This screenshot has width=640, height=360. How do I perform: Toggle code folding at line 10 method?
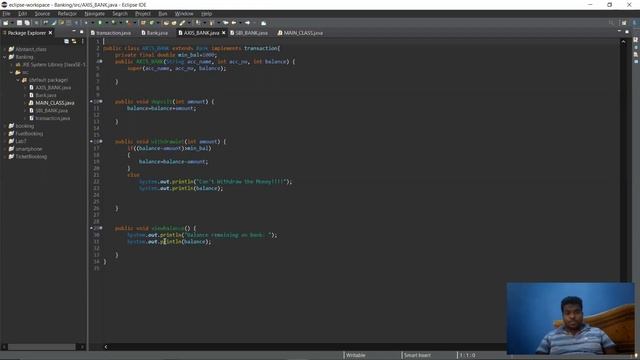pyautogui.click(x=101, y=101)
